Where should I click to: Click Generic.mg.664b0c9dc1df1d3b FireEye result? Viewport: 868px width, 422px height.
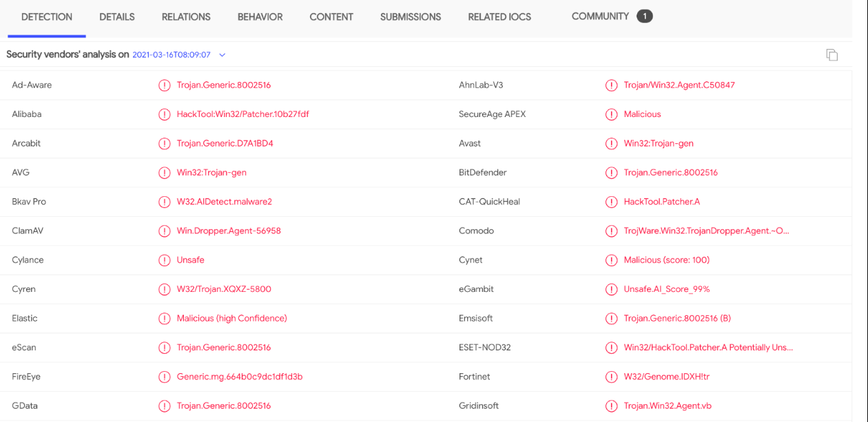[240, 377]
